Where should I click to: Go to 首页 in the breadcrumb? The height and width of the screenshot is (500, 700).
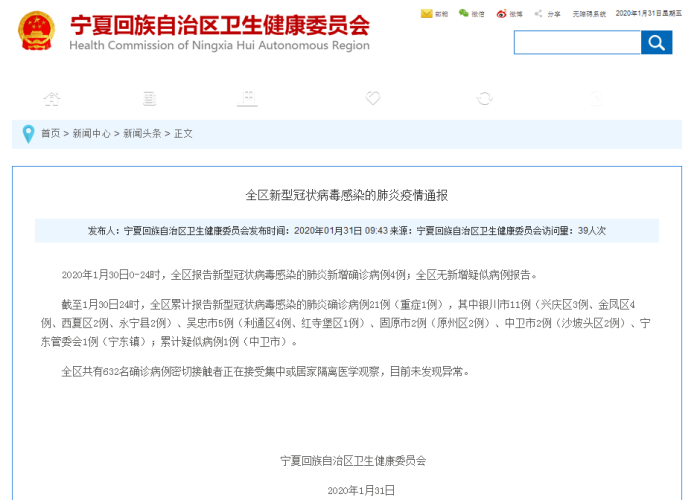click(50, 133)
